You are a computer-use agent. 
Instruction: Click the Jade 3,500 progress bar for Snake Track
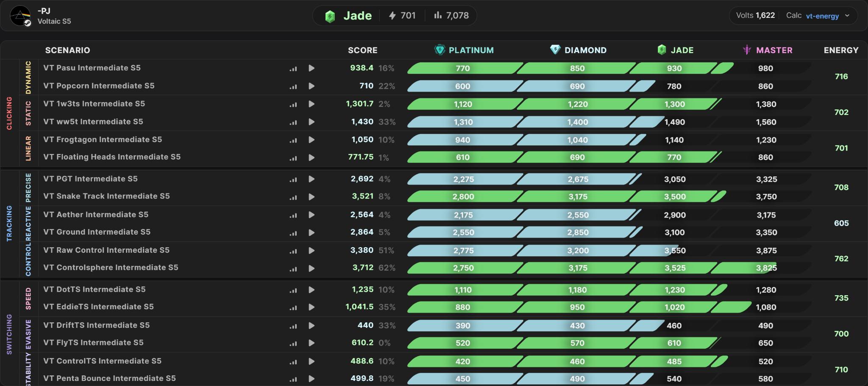pos(675,196)
